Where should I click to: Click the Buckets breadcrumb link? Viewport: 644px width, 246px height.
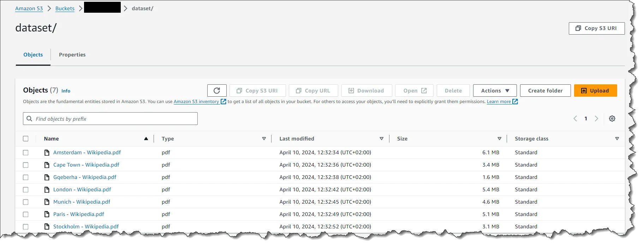point(65,8)
